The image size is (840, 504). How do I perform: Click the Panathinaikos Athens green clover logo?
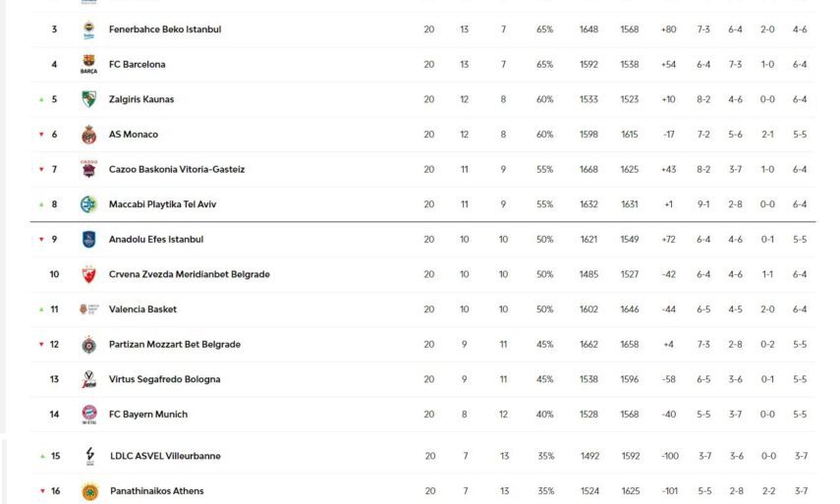pos(89,491)
